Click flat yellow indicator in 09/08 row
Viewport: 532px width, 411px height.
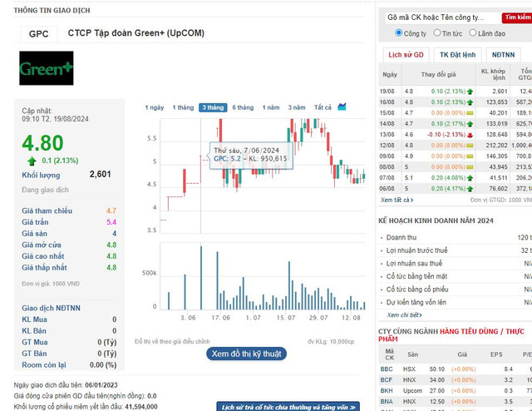point(470,156)
